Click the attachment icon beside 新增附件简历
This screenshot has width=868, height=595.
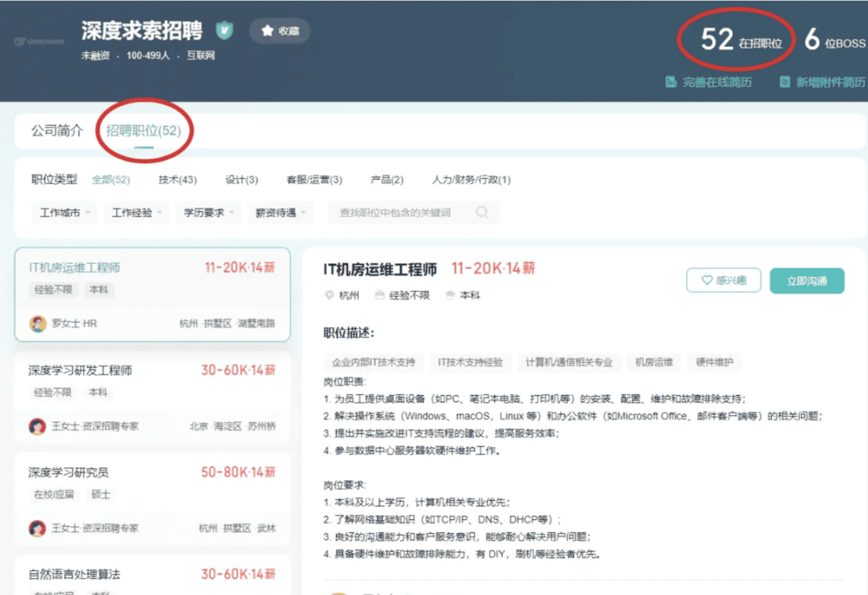click(x=785, y=82)
